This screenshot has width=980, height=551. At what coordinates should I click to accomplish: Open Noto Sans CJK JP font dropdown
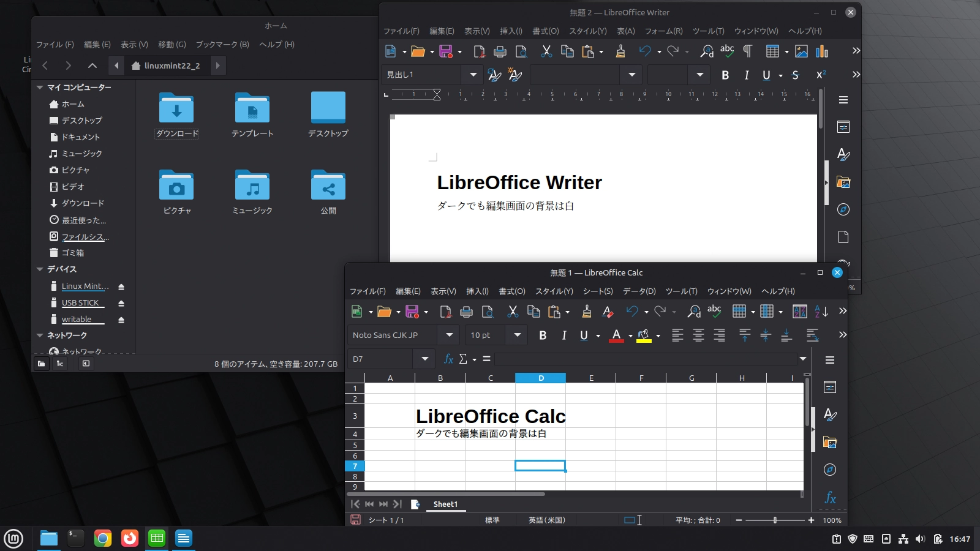pyautogui.click(x=450, y=335)
